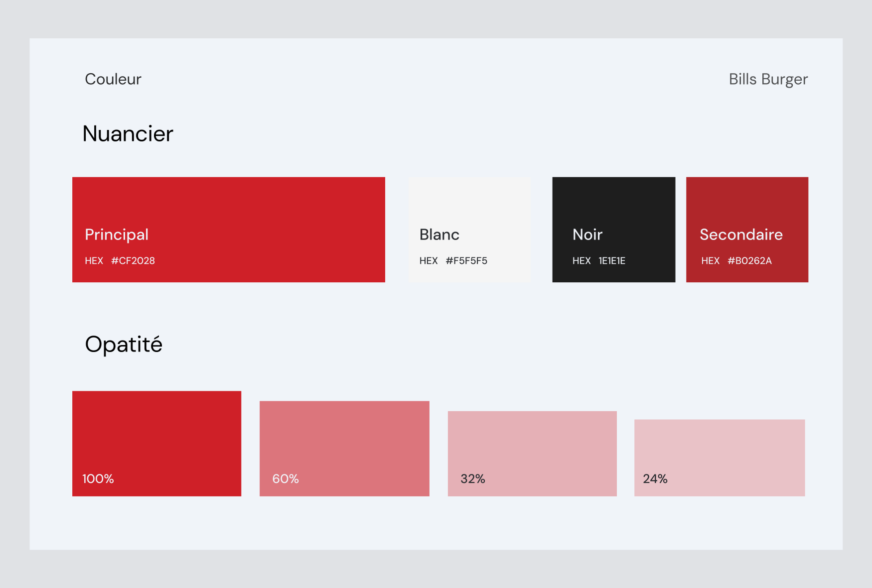This screenshot has width=872, height=588.
Task: Click the #B0262A hex code
Action: pos(749,261)
